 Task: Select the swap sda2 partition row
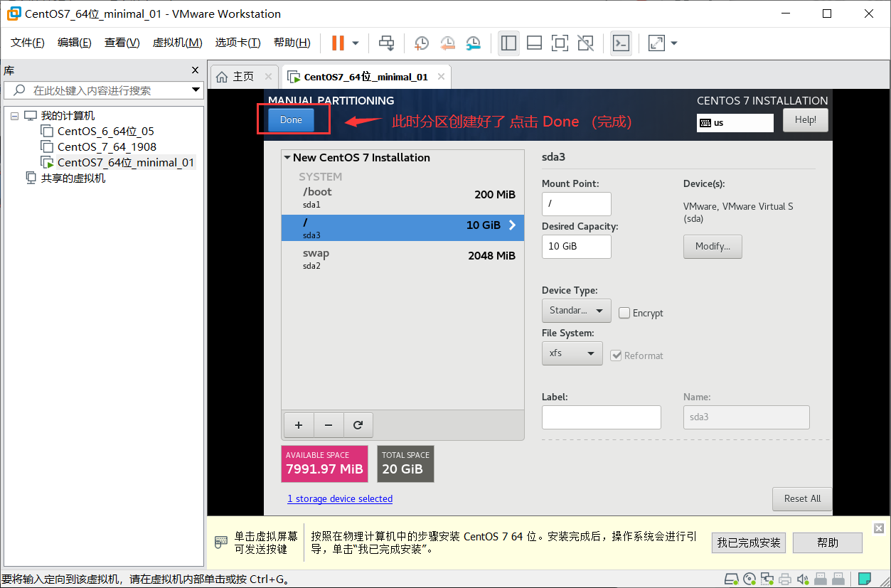point(402,258)
